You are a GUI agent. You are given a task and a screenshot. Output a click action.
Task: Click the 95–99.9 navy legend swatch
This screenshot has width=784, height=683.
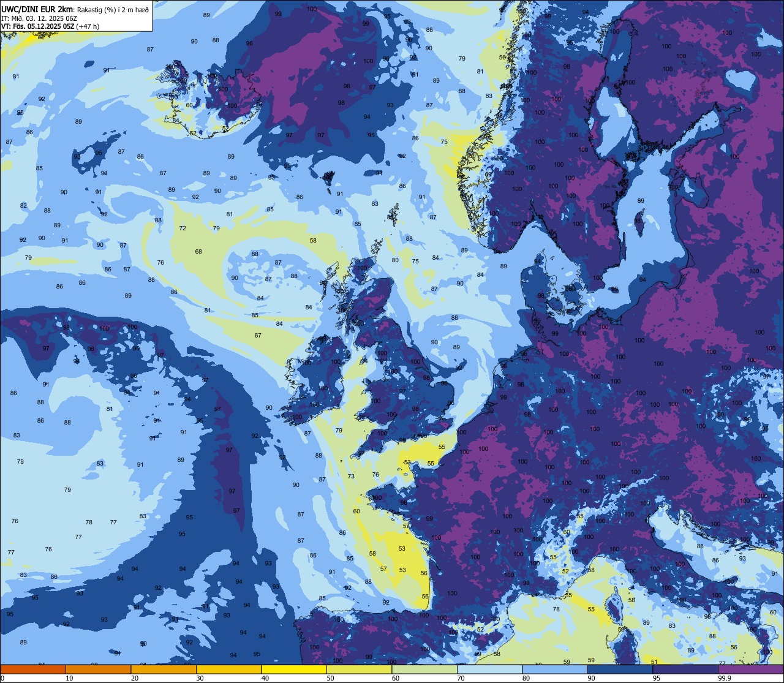[685, 669]
